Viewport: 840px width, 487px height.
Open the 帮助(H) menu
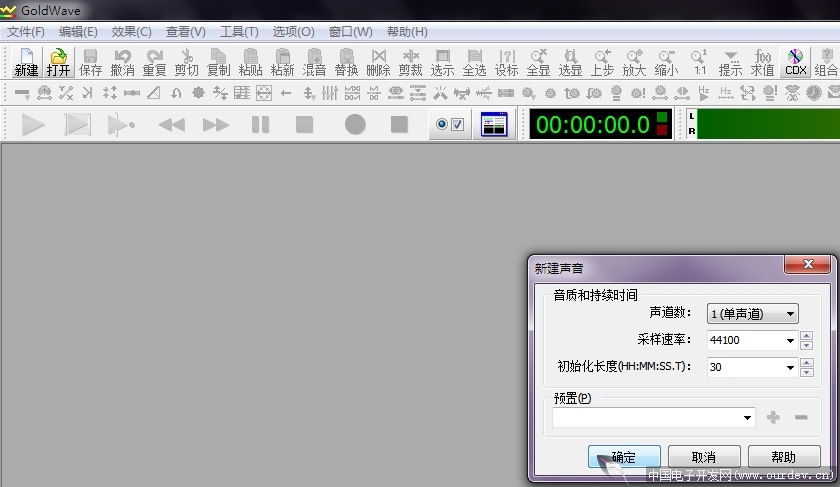pos(407,32)
